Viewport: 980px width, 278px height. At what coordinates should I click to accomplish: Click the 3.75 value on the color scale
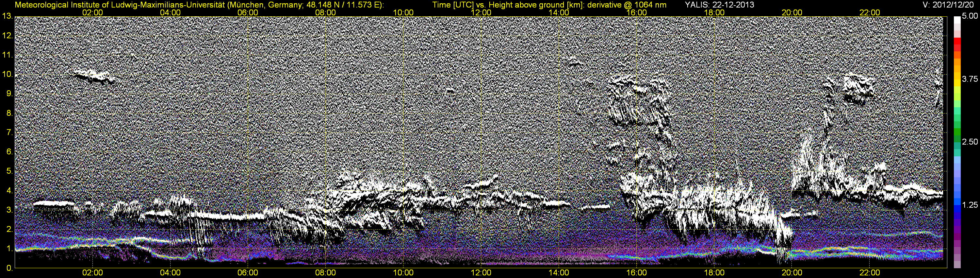[x=970, y=79]
